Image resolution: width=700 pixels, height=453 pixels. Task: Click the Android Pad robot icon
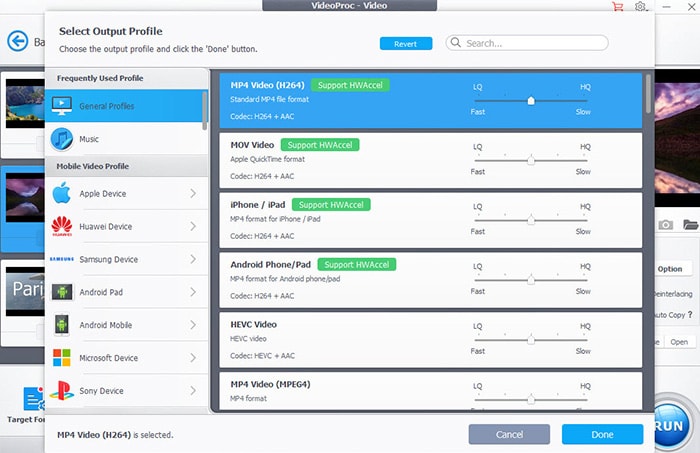pos(62,292)
